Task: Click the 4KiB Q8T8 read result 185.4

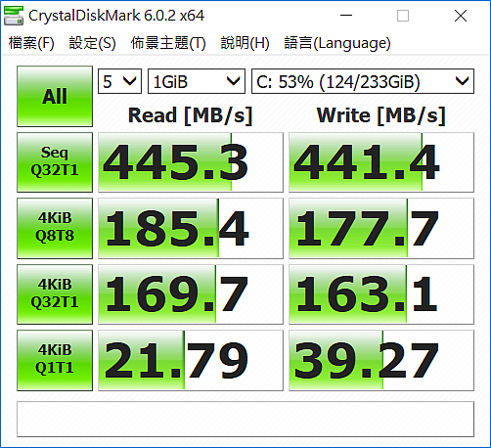Action: [x=191, y=228]
